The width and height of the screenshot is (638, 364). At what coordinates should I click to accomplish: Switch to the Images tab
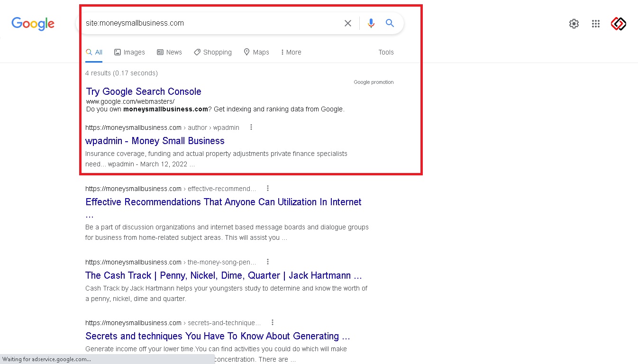click(x=129, y=52)
